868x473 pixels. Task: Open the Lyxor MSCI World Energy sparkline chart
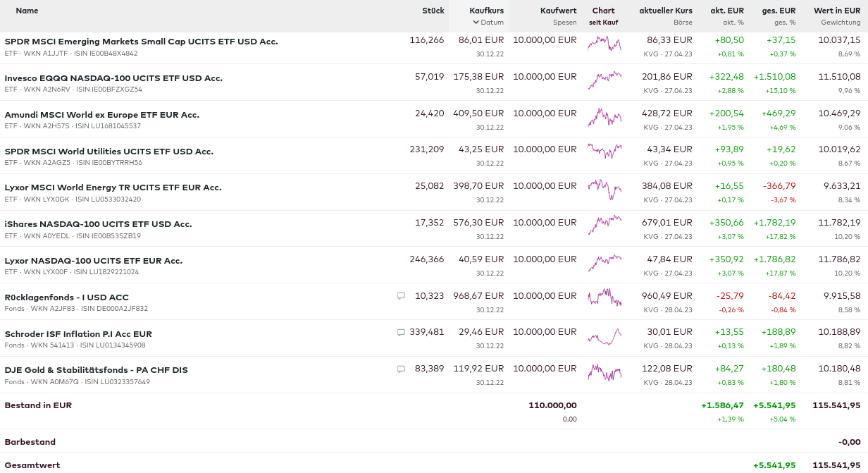[x=604, y=189]
